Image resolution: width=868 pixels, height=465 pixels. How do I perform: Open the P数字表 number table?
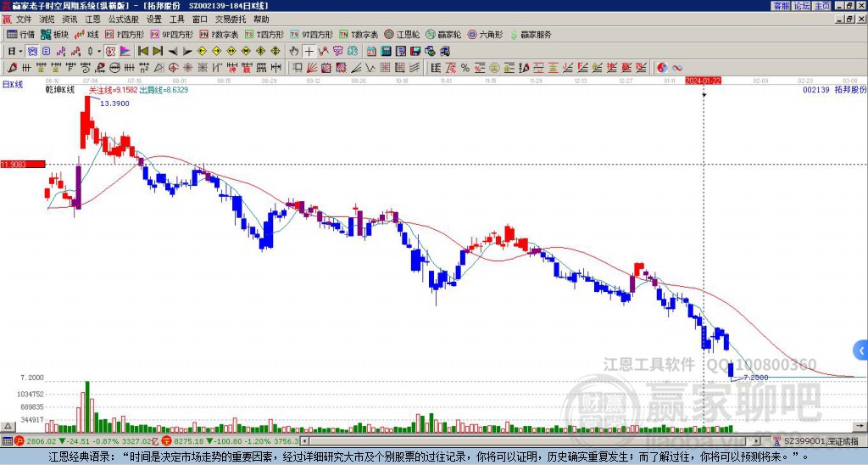click(219, 34)
